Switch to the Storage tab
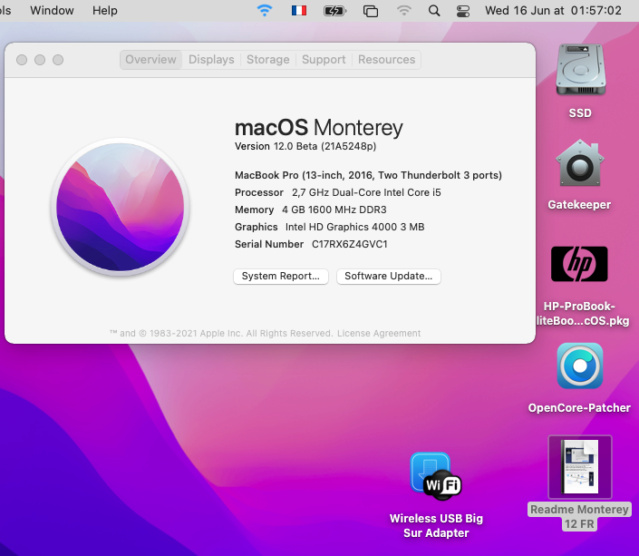This screenshot has width=639, height=556. pos(268,60)
